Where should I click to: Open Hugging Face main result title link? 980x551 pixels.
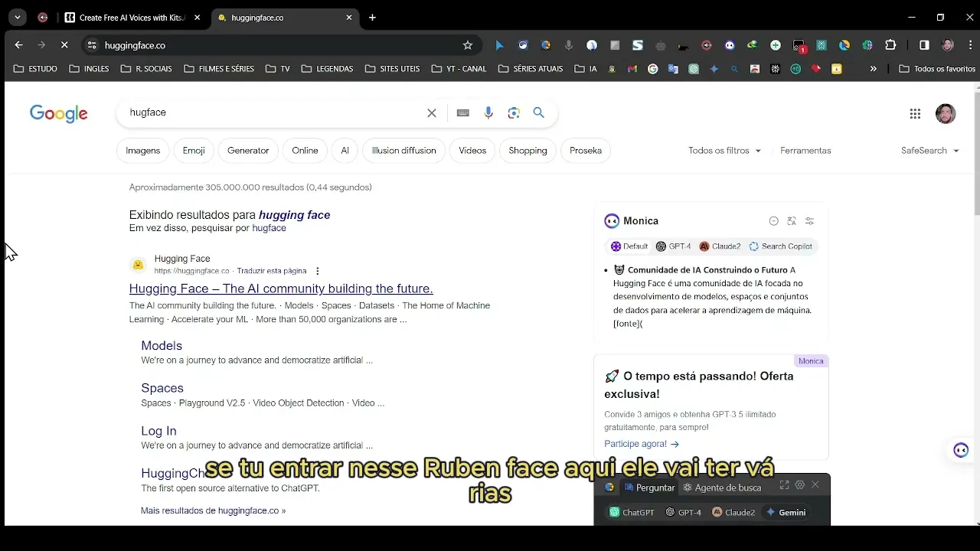pos(281,289)
